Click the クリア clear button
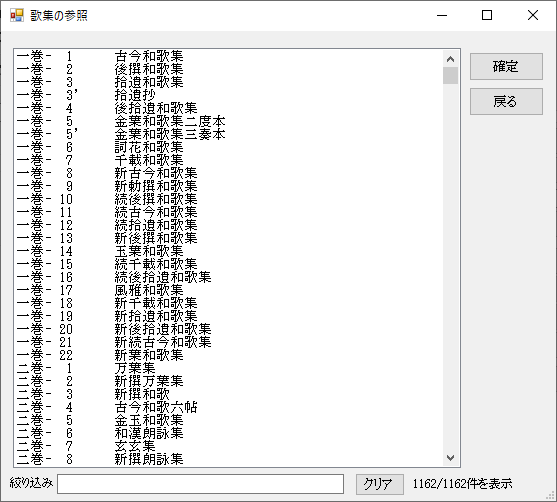This screenshot has height=502, width=557. point(380,484)
